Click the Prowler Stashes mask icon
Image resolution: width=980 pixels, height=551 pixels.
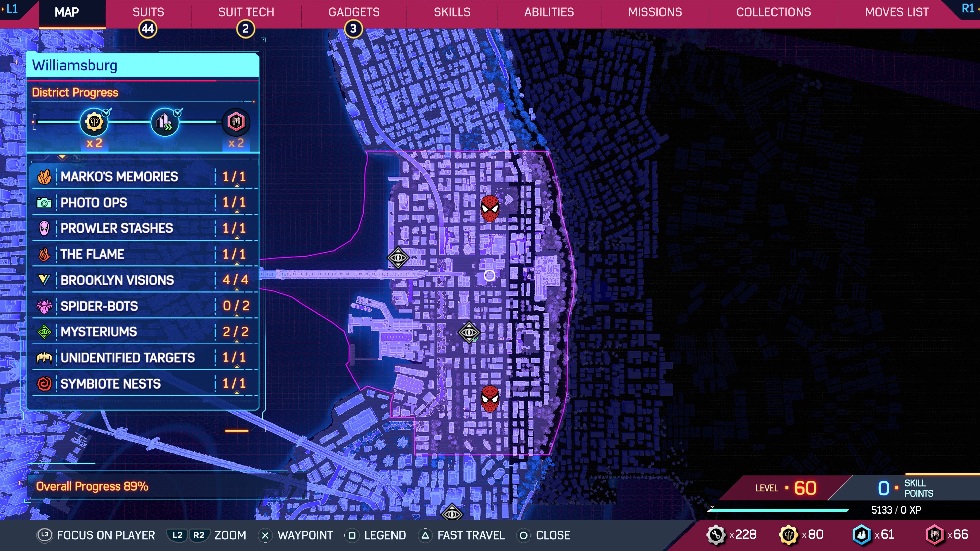(x=44, y=228)
